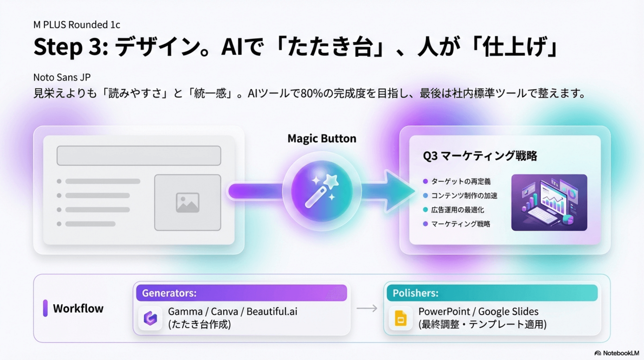Click the sparkle star beside the magic wand

[331, 181]
